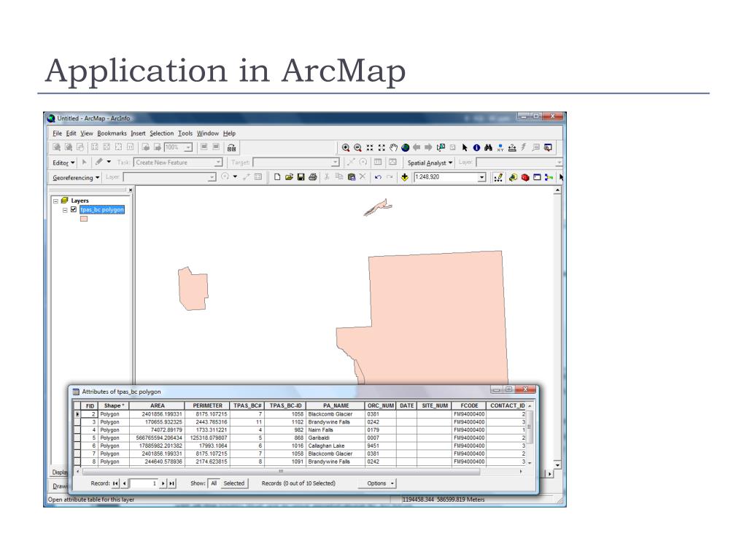
Task: Open ArcCatalog window icon
Action: click(513, 177)
